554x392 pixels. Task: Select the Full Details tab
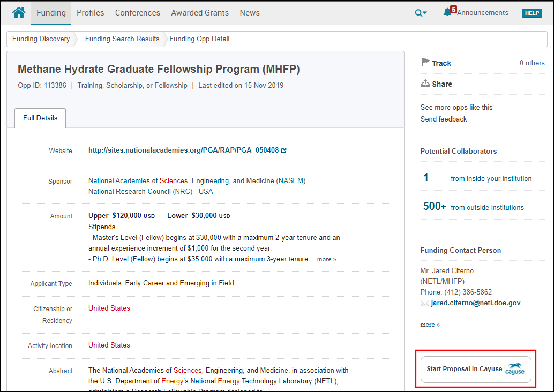pyautogui.click(x=40, y=118)
